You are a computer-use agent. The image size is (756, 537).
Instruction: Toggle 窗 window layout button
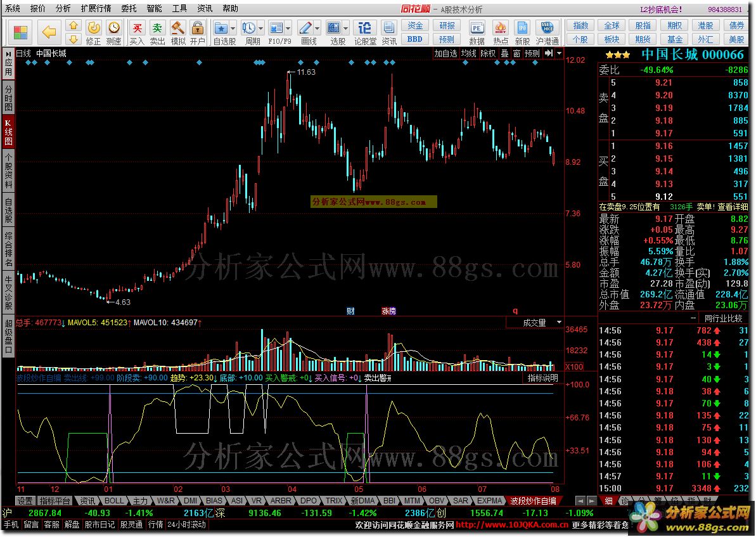[516, 53]
